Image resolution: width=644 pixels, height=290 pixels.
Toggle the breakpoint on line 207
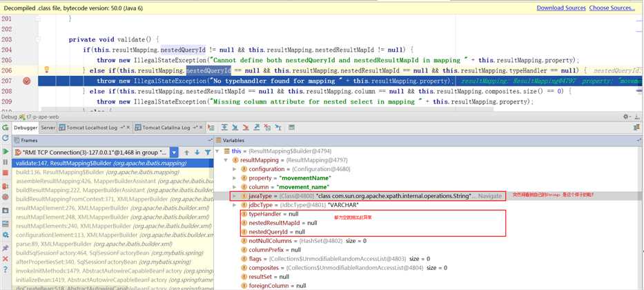[27, 81]
